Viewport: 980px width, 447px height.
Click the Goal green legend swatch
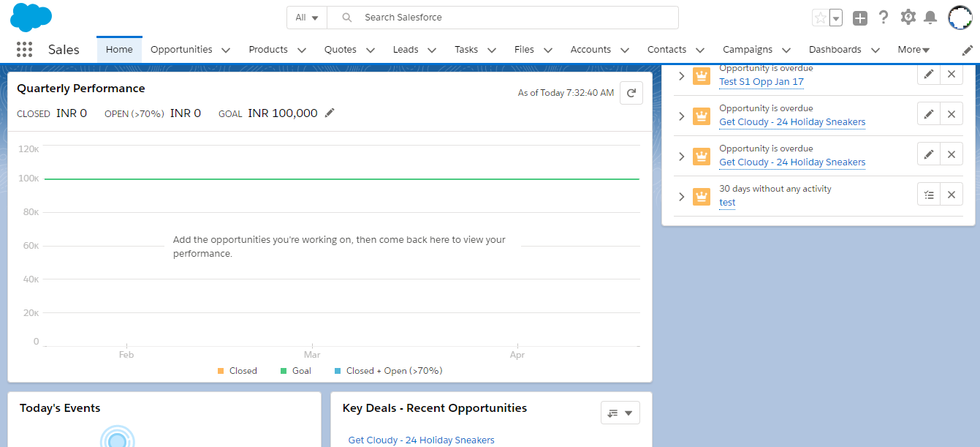click(x=284, y=370)
